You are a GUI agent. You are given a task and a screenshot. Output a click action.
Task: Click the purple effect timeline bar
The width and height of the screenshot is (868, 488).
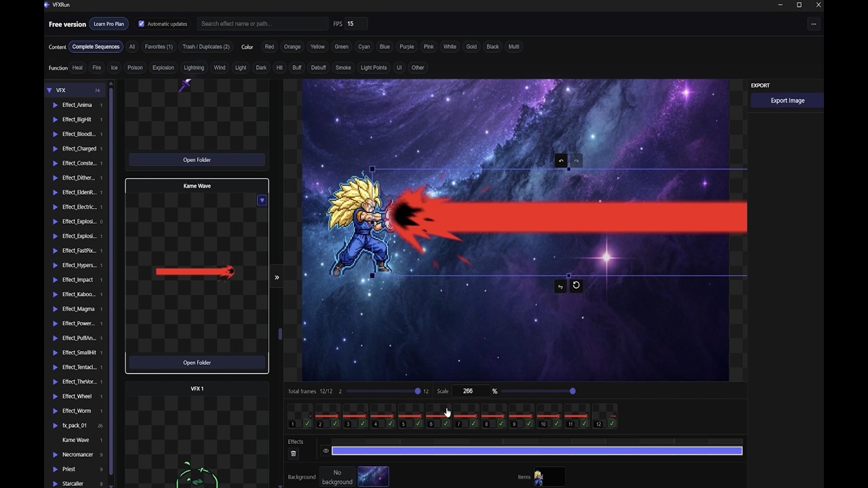(x=537, y=451)
